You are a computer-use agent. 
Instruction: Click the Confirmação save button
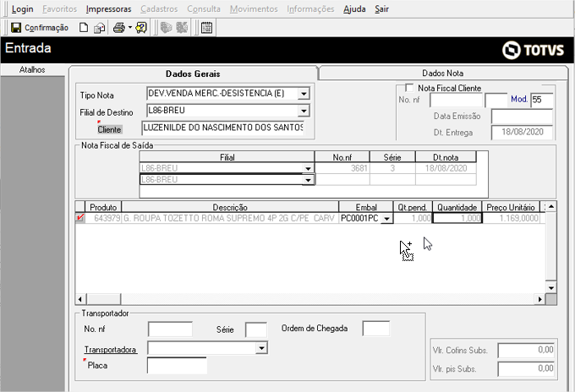(40, 28)
